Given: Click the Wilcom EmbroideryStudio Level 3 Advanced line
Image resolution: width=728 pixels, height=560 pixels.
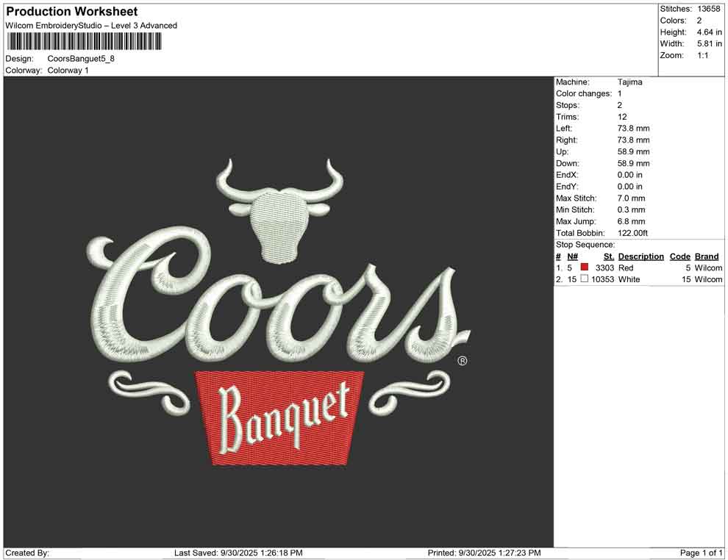Looking at the screenshot, I should 91,26.
